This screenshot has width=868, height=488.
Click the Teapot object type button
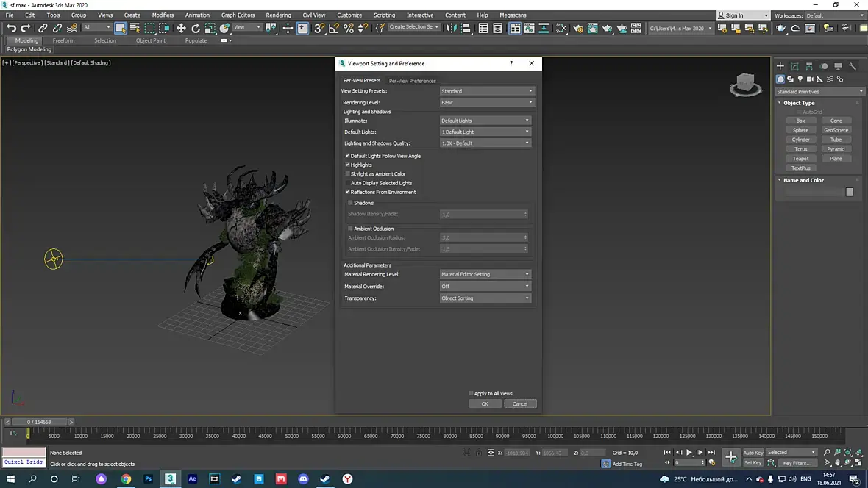click(800, 159)
